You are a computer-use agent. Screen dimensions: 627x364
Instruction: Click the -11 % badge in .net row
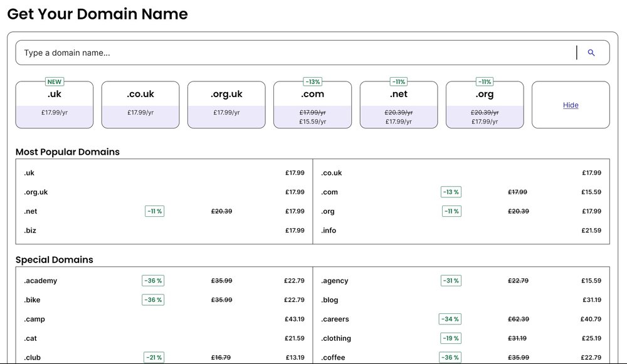(x=154, y=211)
